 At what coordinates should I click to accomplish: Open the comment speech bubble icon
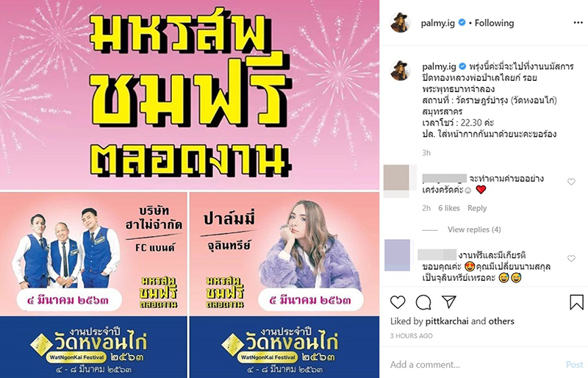(423, 302)
